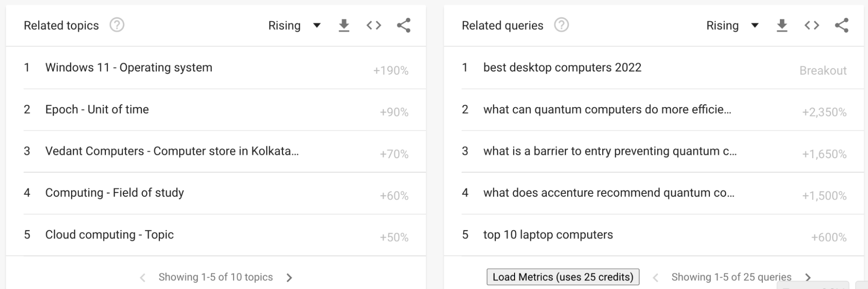Select the topic Windows 11 - Operating system
The width and height of the screenshot is (868, 289).
pos(129,67)
